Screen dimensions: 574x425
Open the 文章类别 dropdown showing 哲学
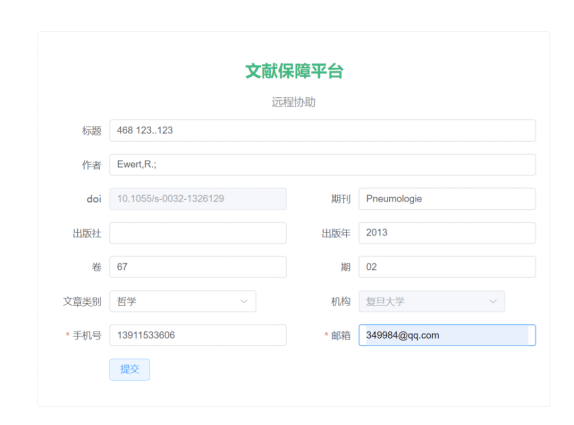coord(183,301)
